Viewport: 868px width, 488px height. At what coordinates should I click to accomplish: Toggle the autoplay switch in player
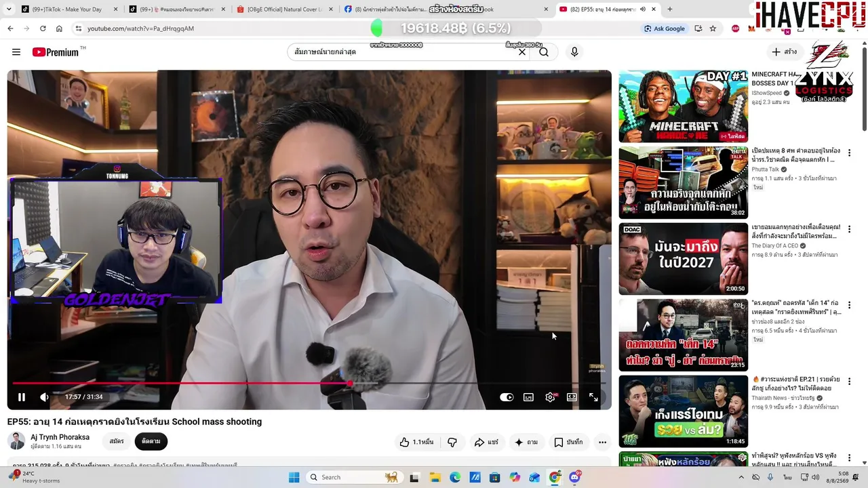coord(507,397)
